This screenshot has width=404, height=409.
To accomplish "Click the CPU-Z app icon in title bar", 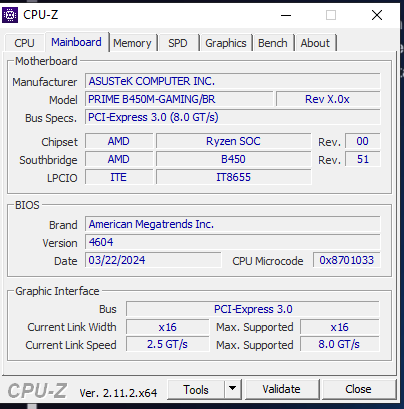I will 10,15.
